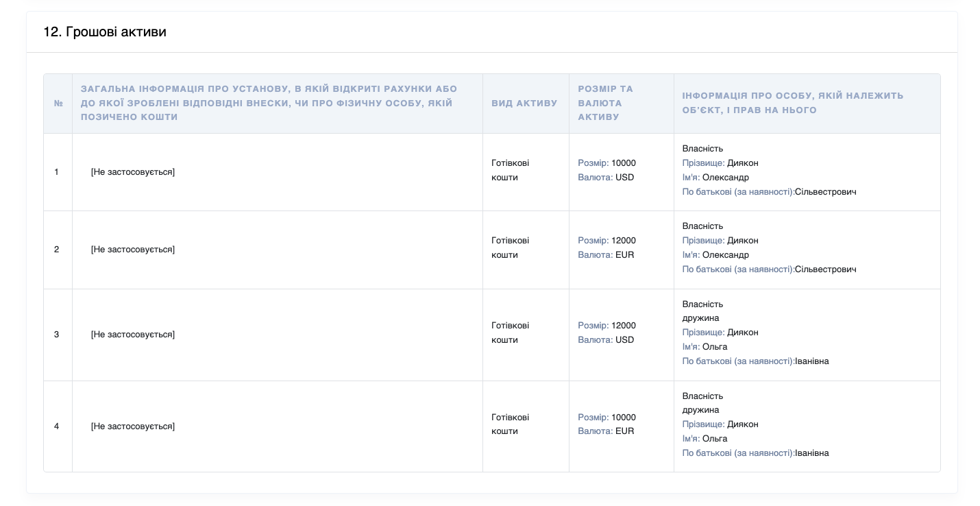980x506 pixels.
Task: Click "Ім'я: Ольга" in row 3
Action: 705,347
